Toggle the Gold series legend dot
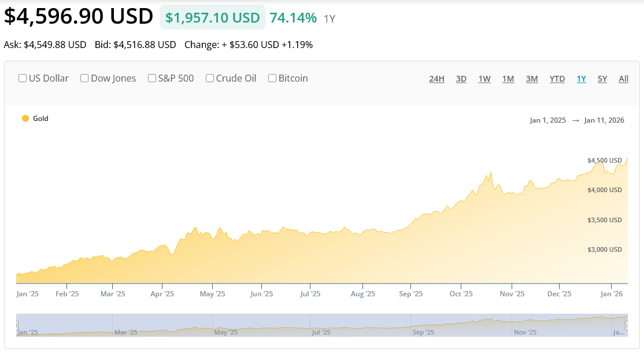This screenshot has width=644, height=353. tap(25, 119)
